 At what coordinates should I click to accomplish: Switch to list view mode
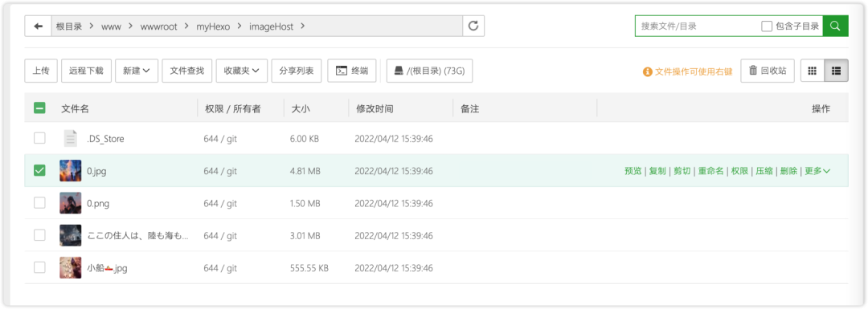pyautogui.click(x=837, y=71)
